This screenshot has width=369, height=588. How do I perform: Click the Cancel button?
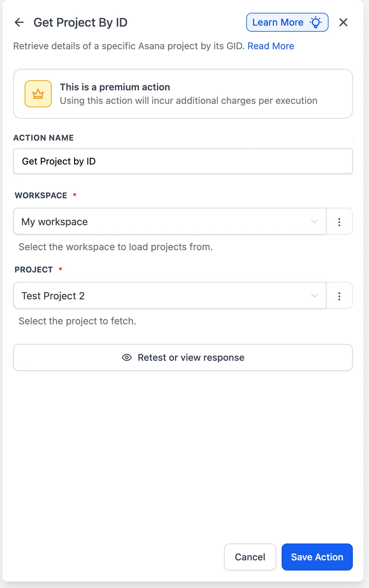[x=250, y=557]
